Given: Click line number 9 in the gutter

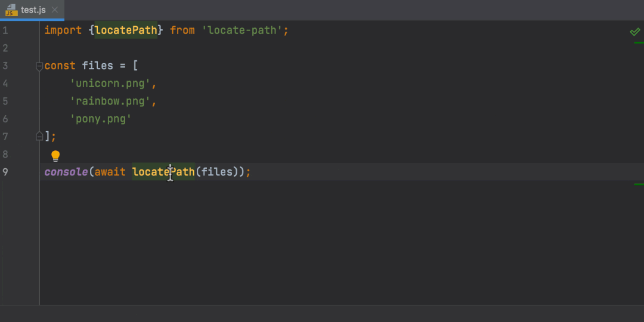Looking at the screenshot, I should pos(5,172).
